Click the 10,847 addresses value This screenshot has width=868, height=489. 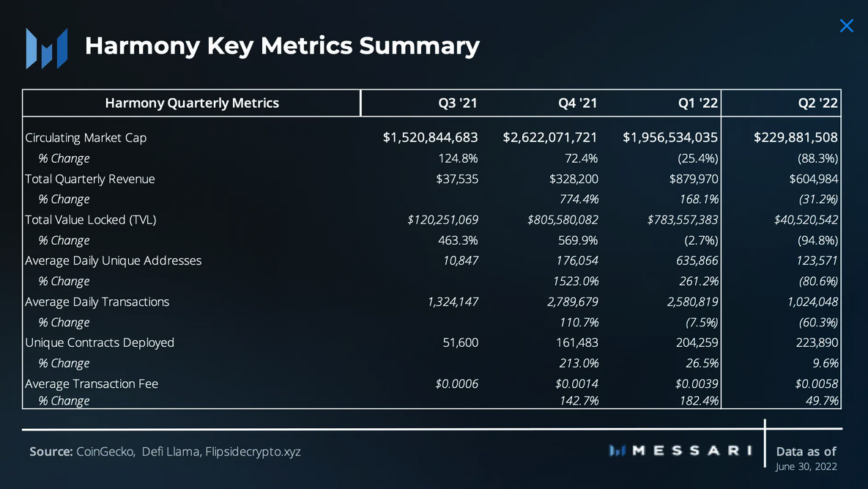tap(461, 261)
